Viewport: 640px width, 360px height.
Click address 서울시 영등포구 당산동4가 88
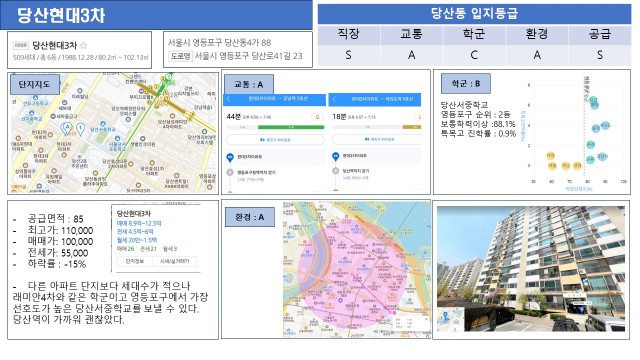click(x=220, y=42)
